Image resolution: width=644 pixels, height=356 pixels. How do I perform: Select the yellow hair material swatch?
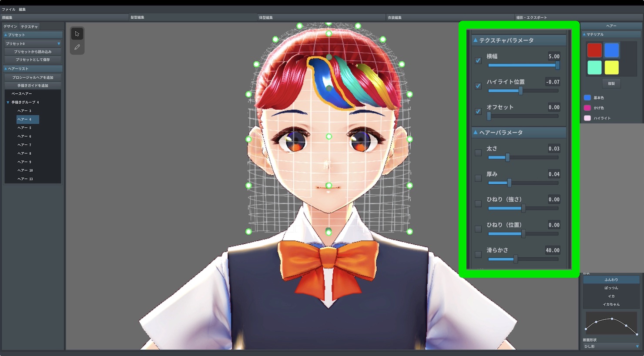coord(611,67)
